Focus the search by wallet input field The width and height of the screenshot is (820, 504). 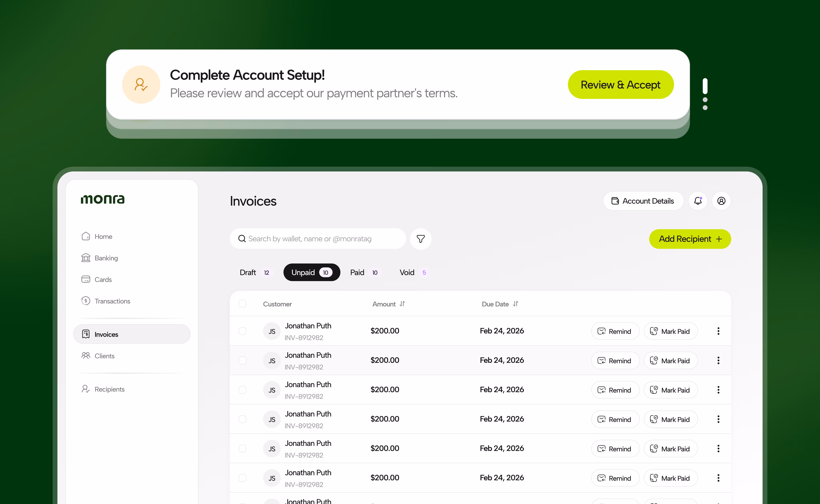click(318, 239)
